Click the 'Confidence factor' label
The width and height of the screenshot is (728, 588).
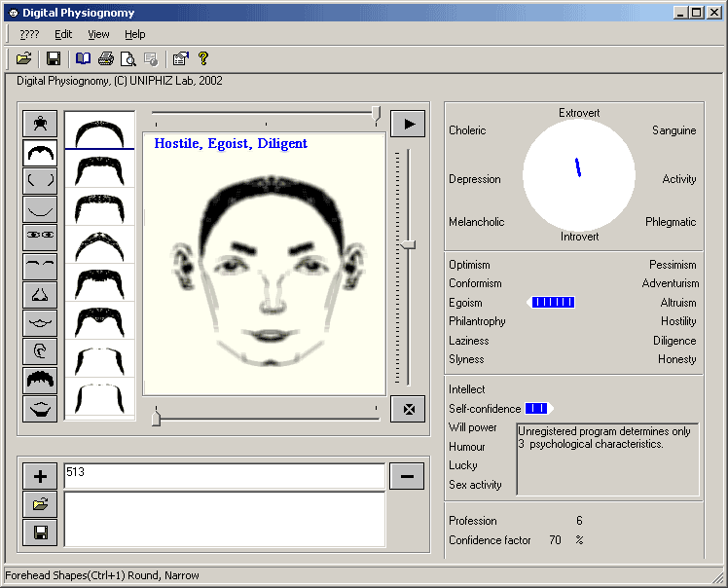coord(490,540)
